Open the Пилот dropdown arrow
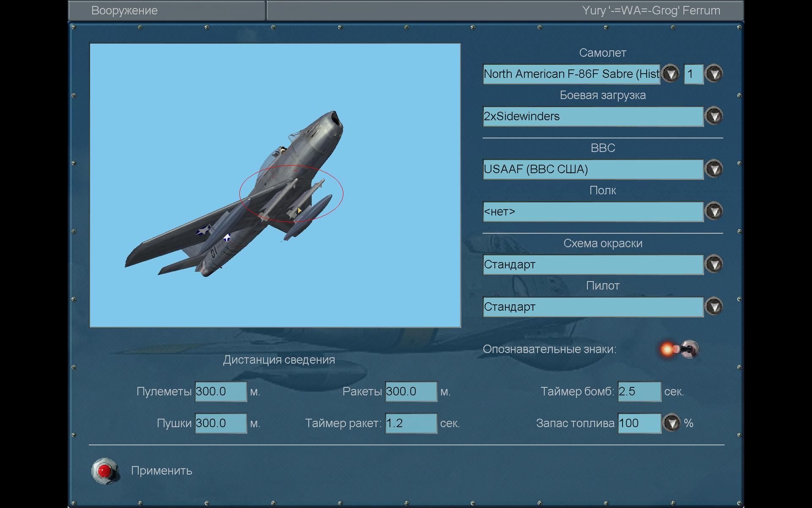Screen dimensions: 812x508 coord(714,306)
